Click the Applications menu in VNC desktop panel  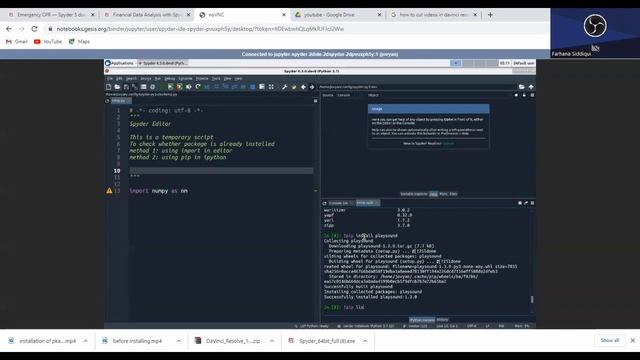click(x=120, y=63)
